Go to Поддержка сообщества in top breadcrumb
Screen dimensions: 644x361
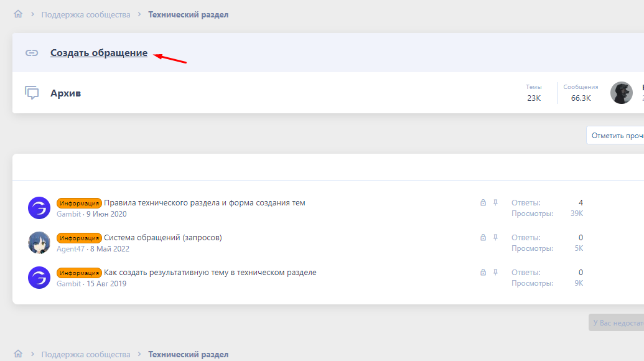click(x=86, y=14)
